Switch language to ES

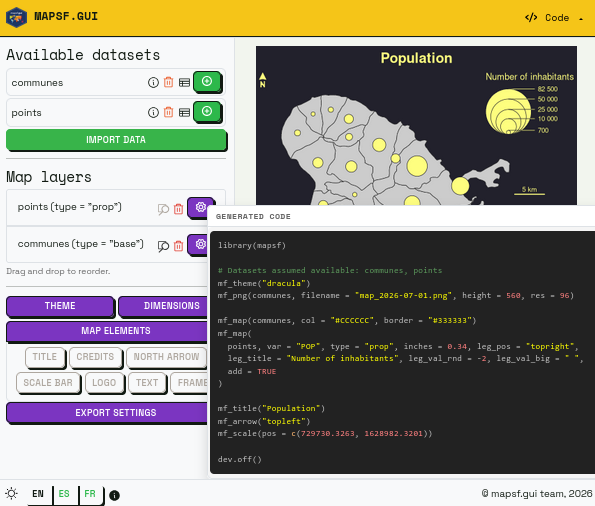click(x=64, y=494)
